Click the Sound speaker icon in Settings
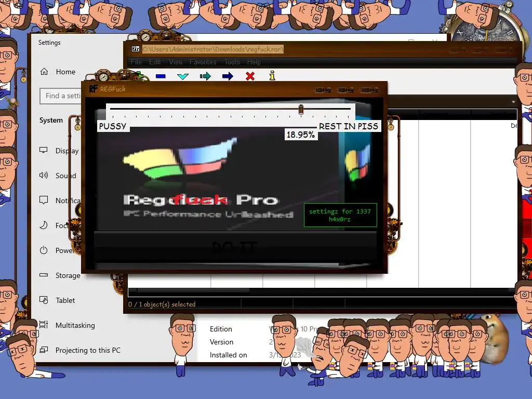The width and height of the screenshot is (532, 399). tap(44, 175)
